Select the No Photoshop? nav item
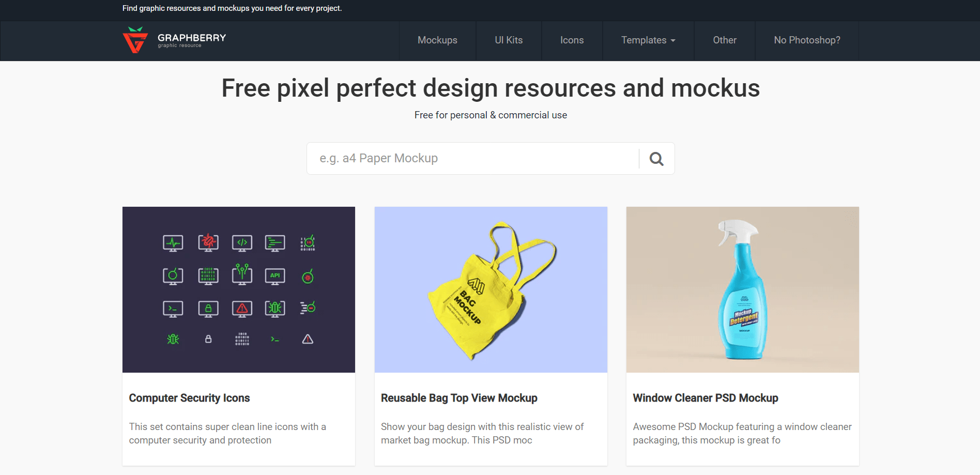Image resolution: width=980 pixels, height=475 pixels. (x=806, y=40)
